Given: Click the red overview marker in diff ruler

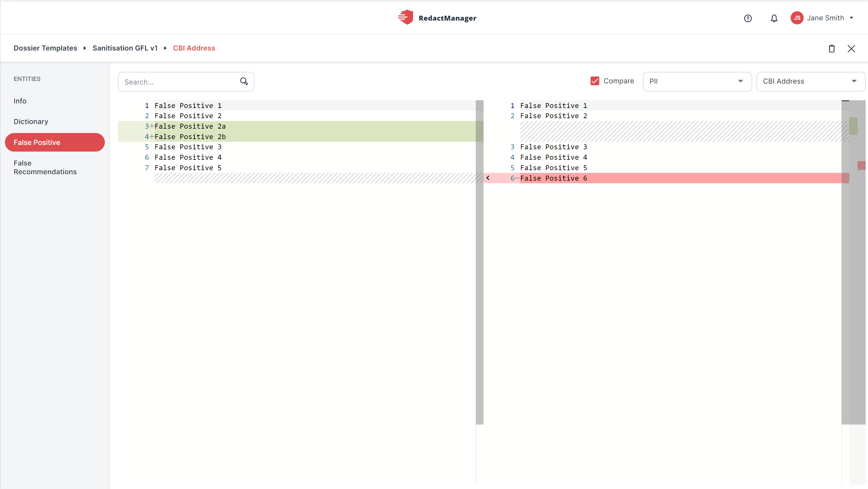Looking at the screenshot, I should (862, 165).
